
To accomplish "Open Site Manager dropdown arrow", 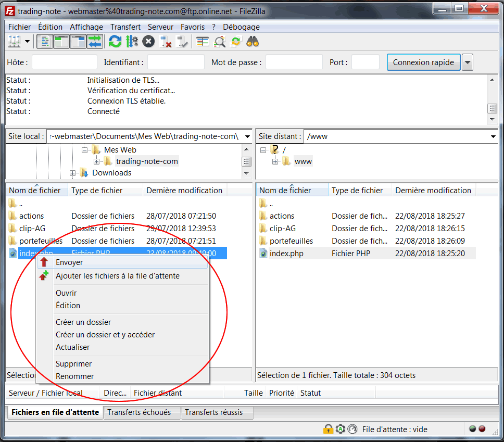I will point(27,42).
